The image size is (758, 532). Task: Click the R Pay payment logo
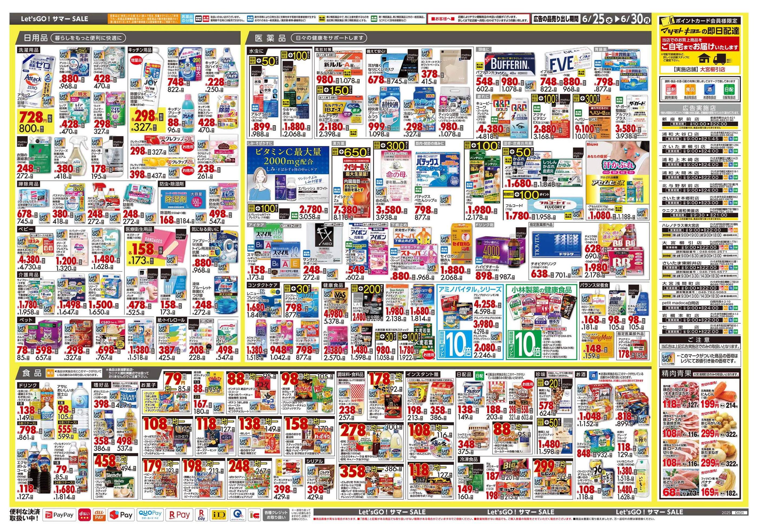[x=179, y=514]
